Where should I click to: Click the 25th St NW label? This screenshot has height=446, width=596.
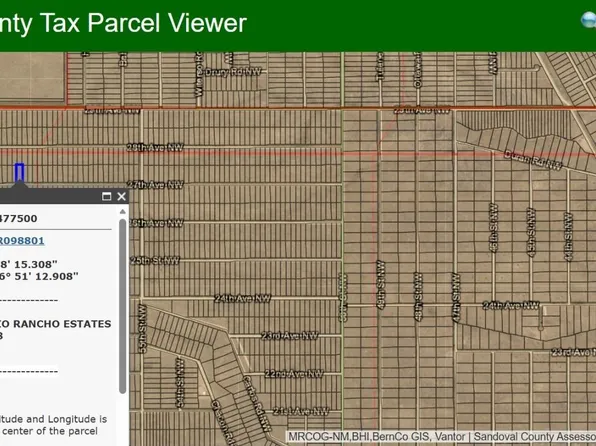point(155,260)
